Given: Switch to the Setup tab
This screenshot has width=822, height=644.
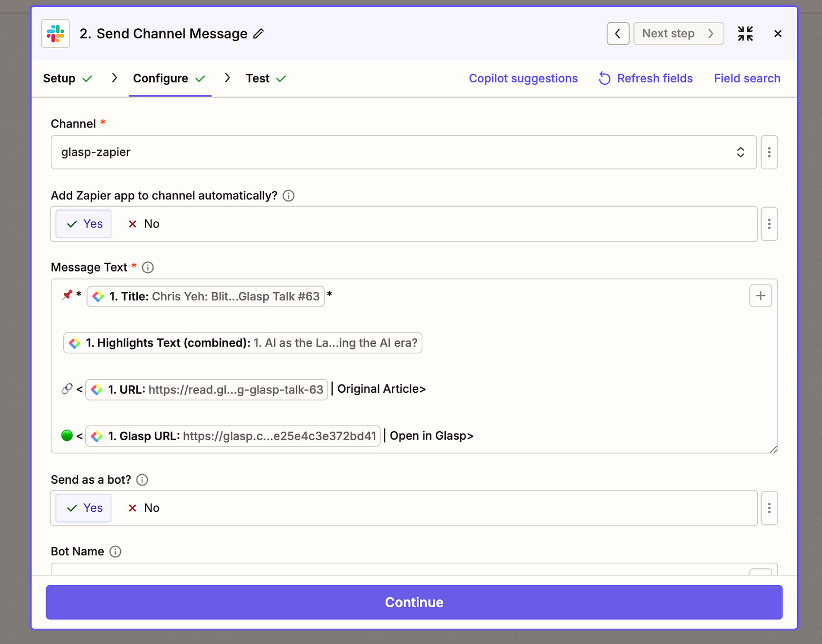Looking at the screenshot, I should point(67,78).
